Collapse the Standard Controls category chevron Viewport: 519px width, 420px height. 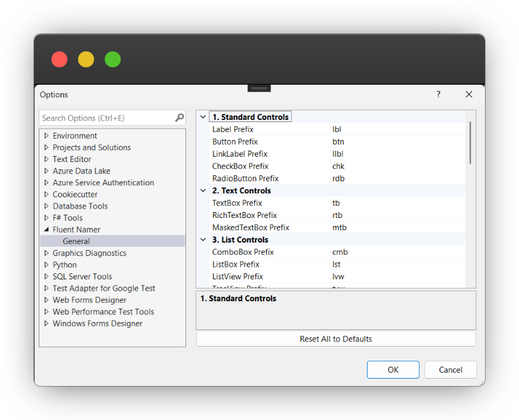click(203, 117)
